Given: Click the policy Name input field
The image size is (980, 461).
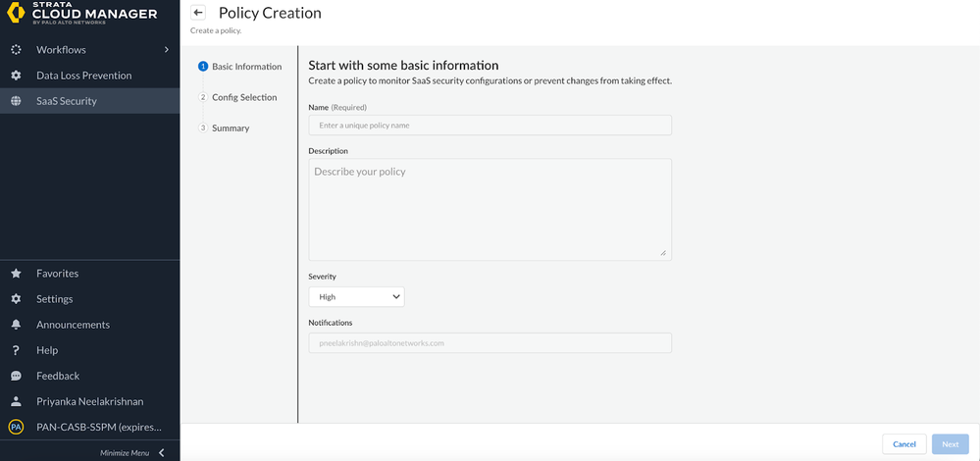Looking at the screenshot, I should [490, 126].
